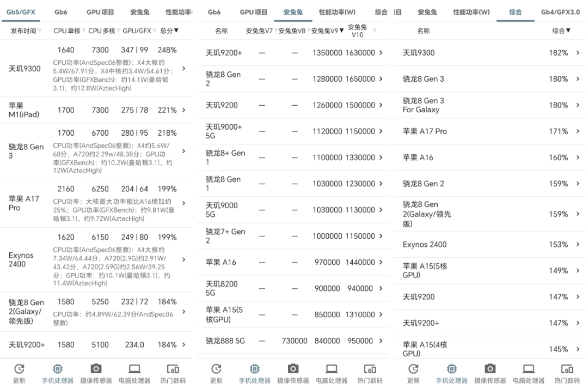Open 电脑处理器 laptop icon in middle panel
Image resolution: width=588 pixels, height=388 pixels.
tap(332, 369)
